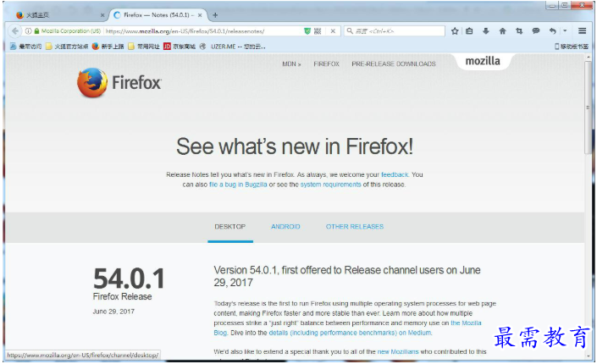Select the DESKTOP tab
597x364 pixels.
230,227
